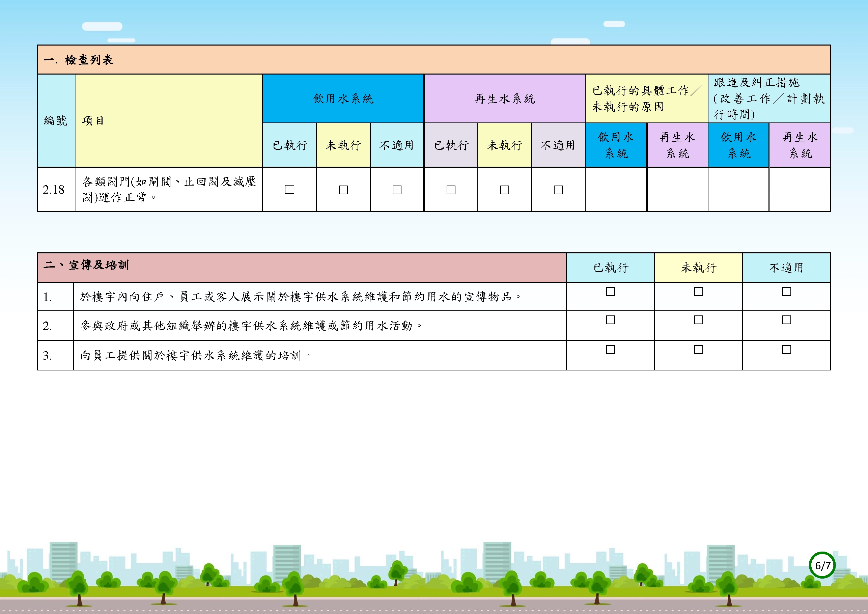Tick 不適用 for item 2 節約用水活動
This screenshot has height=614, width=868.
787,320
